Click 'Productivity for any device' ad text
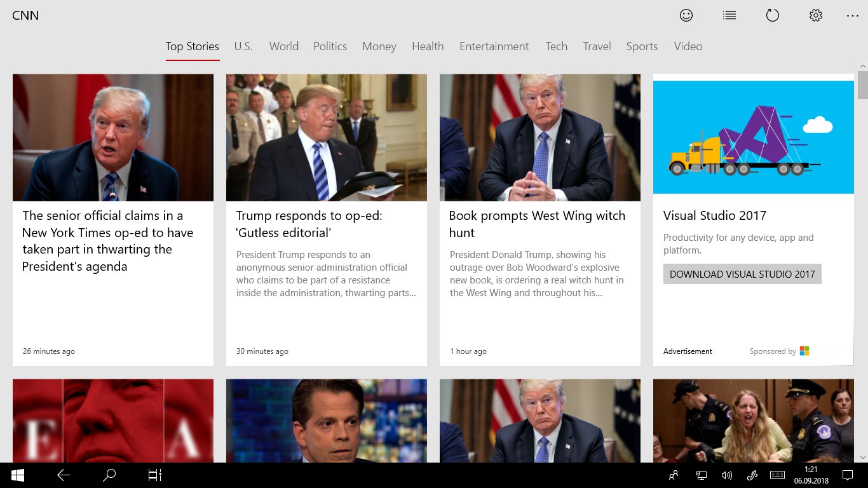868x488 pixels. pyautogui.click(x=738, y=244)
